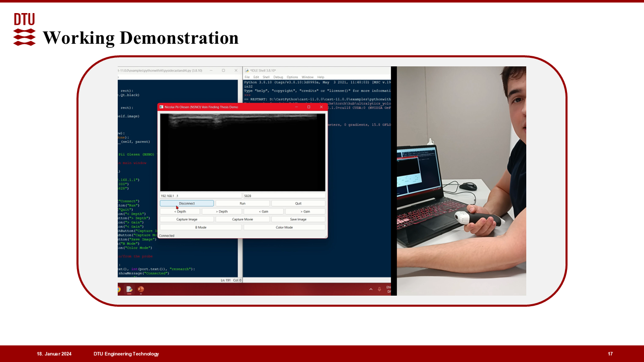Open the Options menu in IDLE Shell
The height and width of the screenshot is (362, 644).
[x=292, y=77]
